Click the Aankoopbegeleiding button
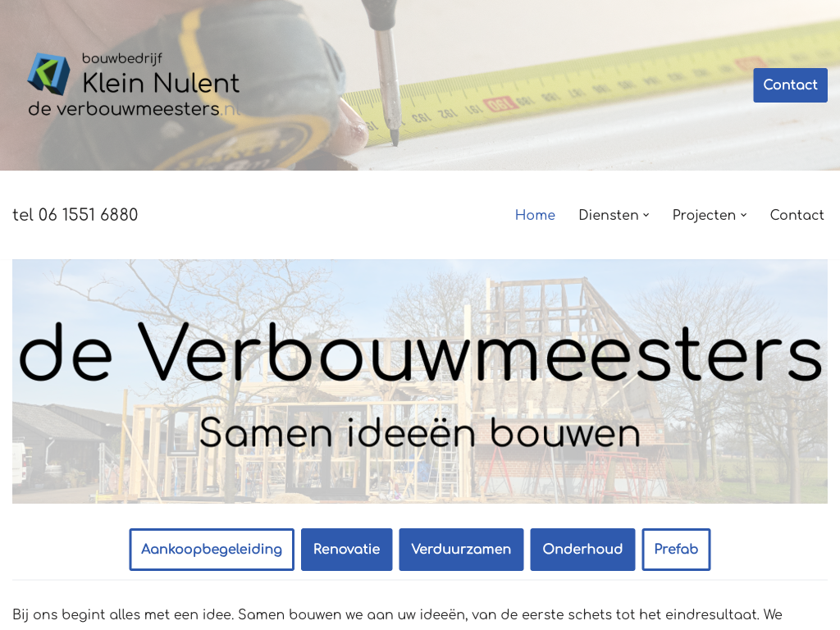Viewport: 840px width, 630px height. 212,549
